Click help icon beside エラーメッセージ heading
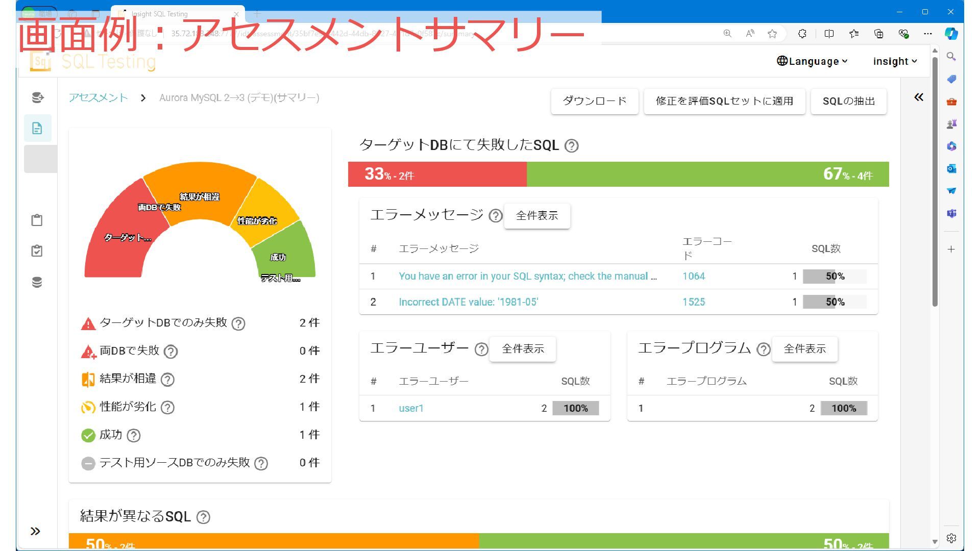This screenshot has width=980, height=551. point(495,216)
